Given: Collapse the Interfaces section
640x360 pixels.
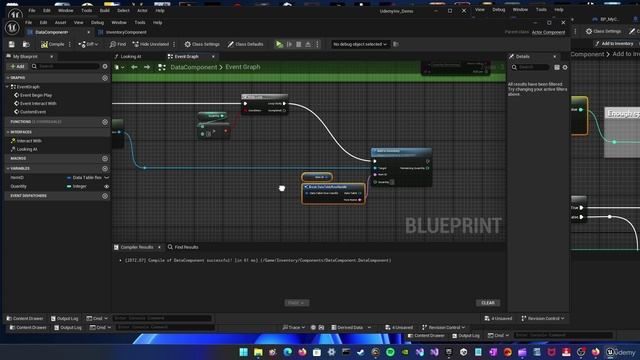Looking at the screenshot, I should click(8, 132).
